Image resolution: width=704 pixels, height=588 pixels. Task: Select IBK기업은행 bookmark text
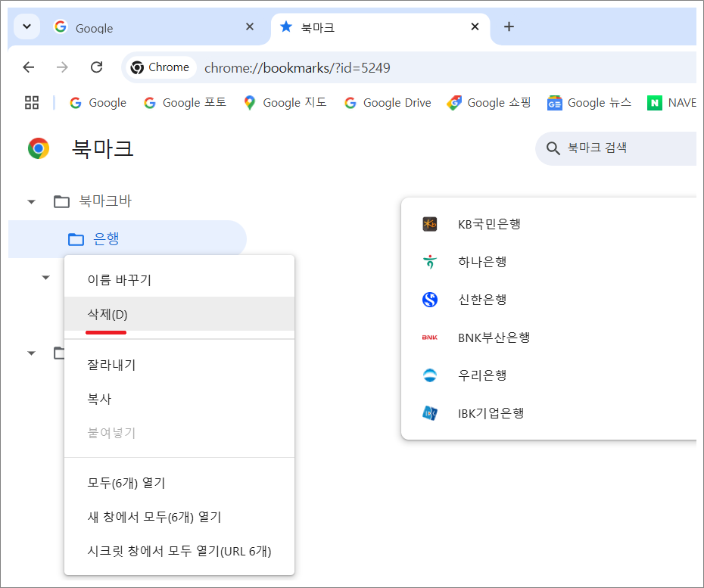coord(491,413)
